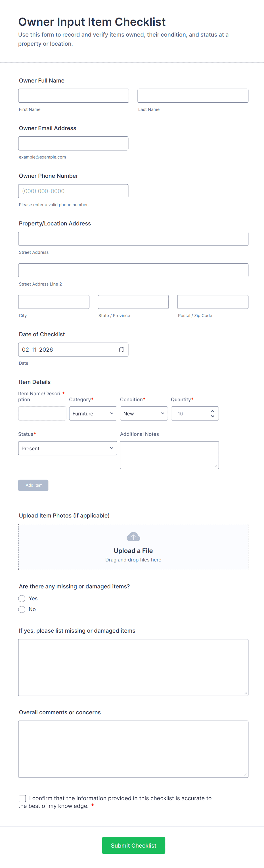Check the accuracy confirmation checkbox

23,798
